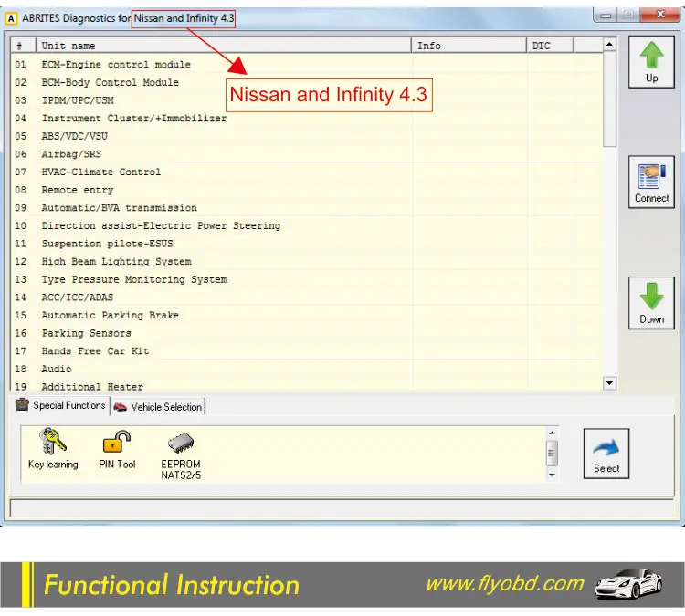Select ECM-Engine control module row
Viewport: 685px width, 616px height.
(307, 65)
